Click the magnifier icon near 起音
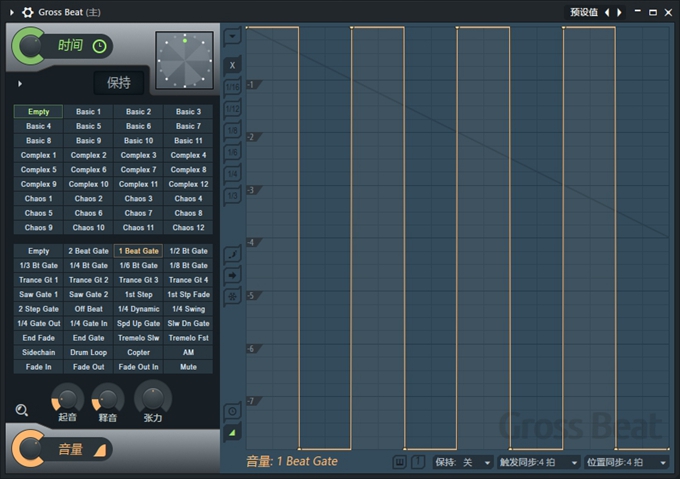The height and width of the screenshot is (479, 680). click(22, 410)
